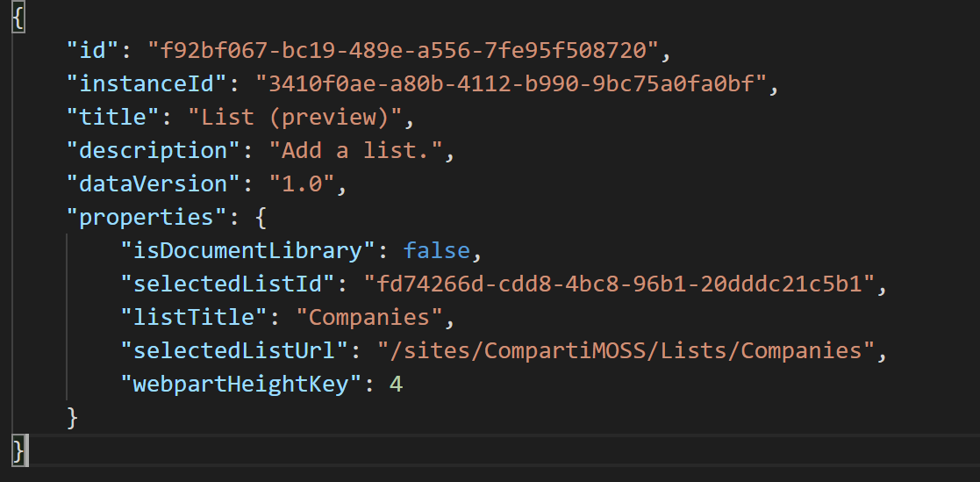Click the opening curly brace on first line
Screen dimensions: 980x482
[18, 18]
